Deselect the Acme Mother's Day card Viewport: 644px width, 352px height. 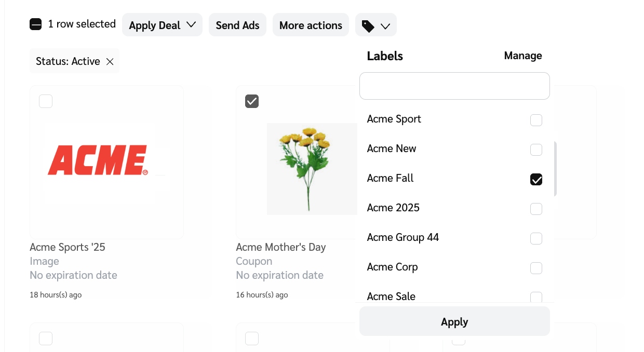[x=252, y=101]
